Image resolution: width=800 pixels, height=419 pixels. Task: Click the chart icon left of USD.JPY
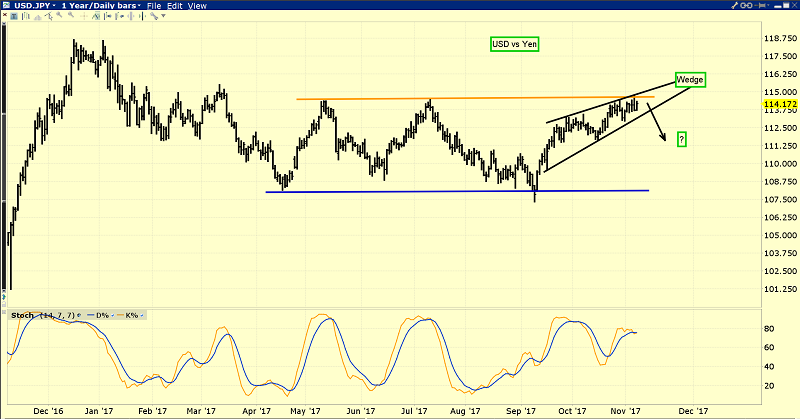click(x=8, y=6)
